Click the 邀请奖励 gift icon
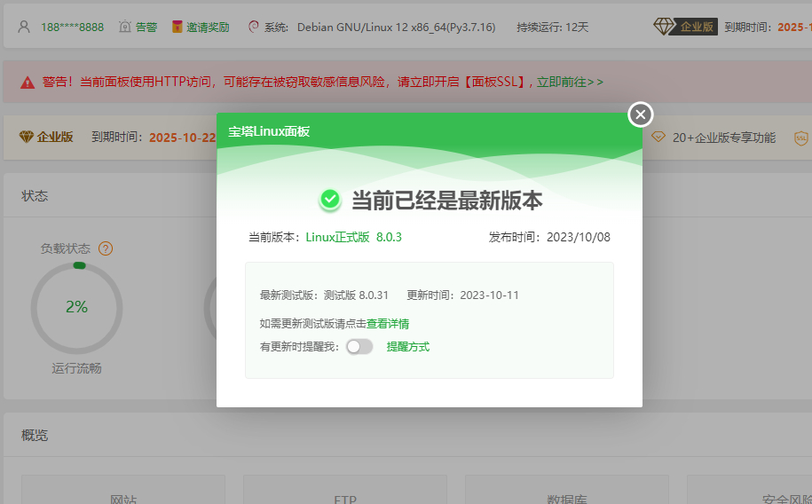The image size is (812, 504). (x=177, y=27)
